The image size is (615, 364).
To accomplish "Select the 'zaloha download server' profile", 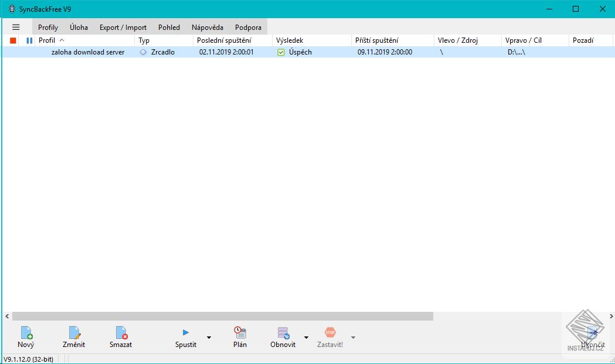I will click(88, 52).
